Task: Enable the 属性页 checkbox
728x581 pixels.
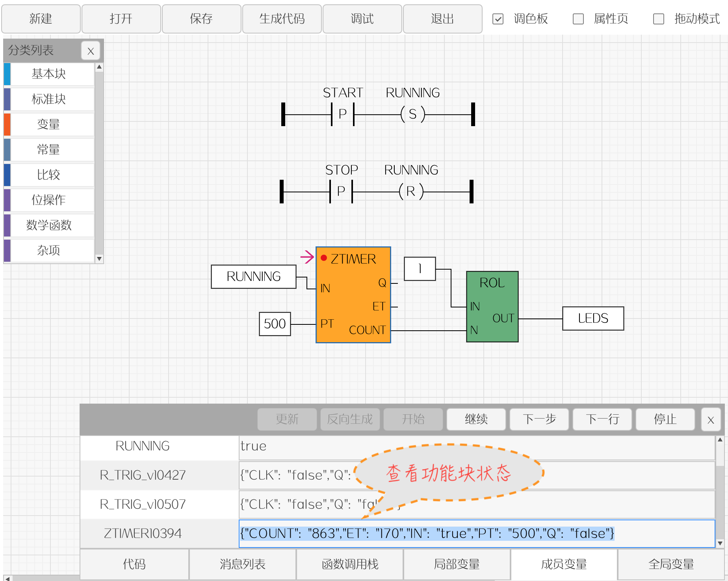Action: click(x=578, y=19)
